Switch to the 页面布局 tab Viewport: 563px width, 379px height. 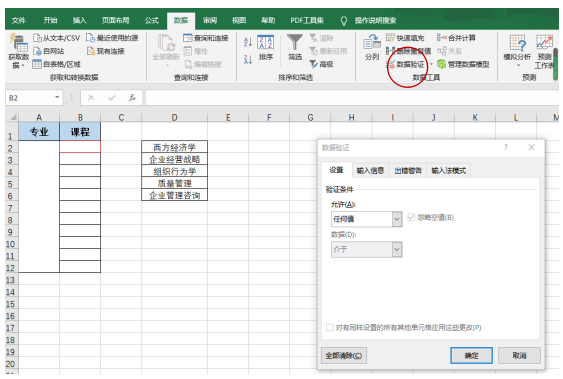tap(115, 20)
